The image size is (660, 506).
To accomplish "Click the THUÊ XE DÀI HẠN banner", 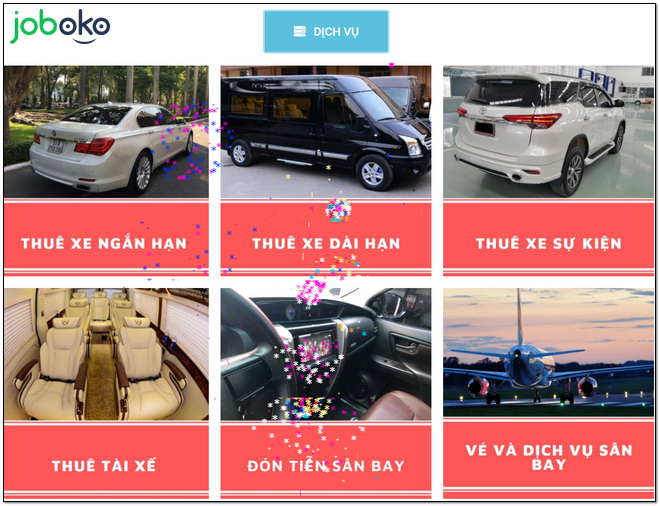I will coord(326,237).
